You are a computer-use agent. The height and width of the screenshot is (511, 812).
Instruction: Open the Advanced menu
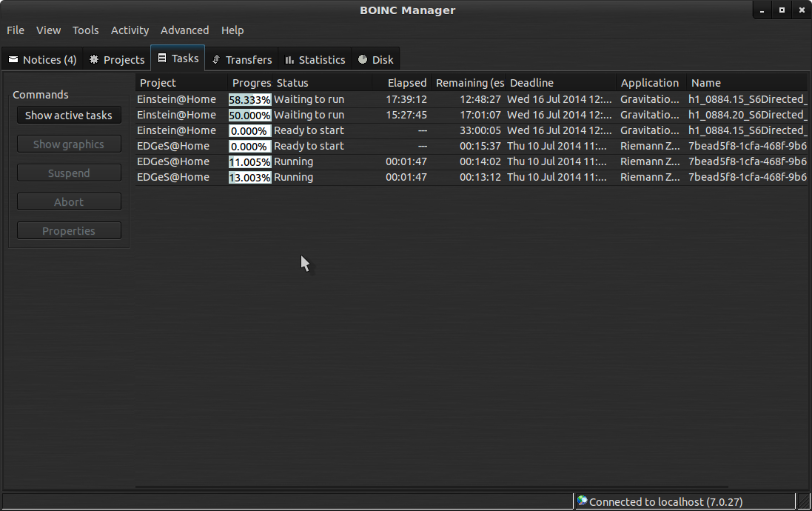point(184,30)
